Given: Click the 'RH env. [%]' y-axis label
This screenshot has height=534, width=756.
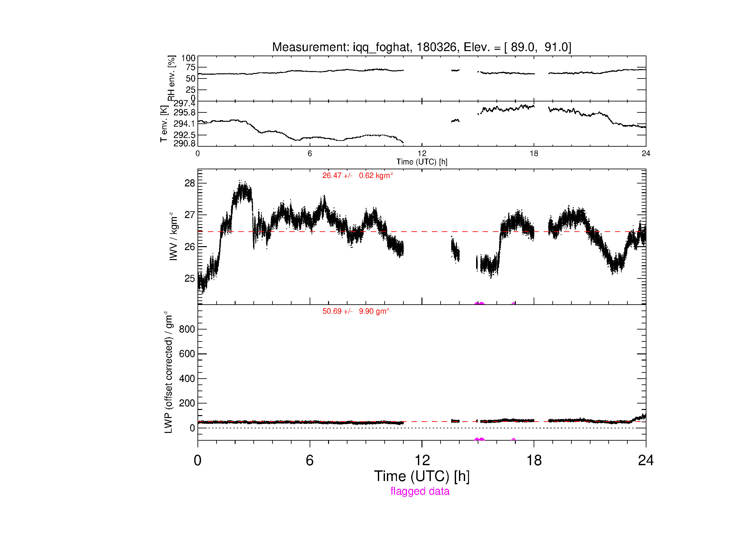Looking at the screenshot, I should pyautogui.click(x=171, y=78).
